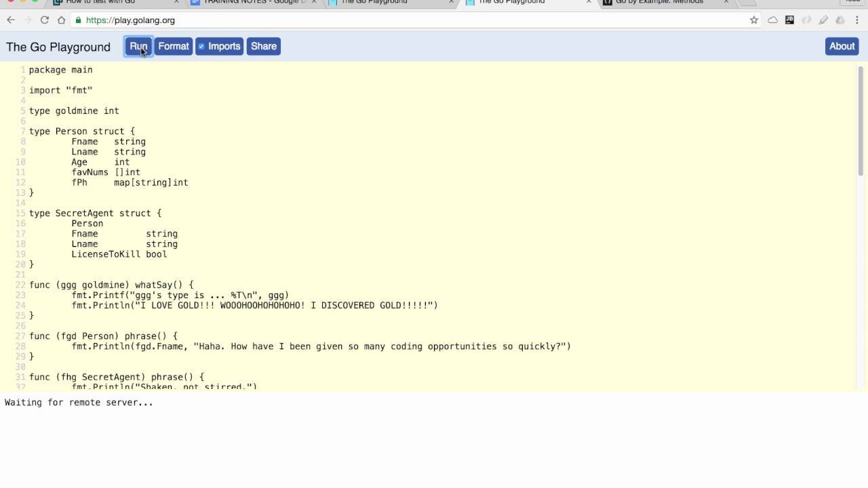This screenshot has height=488, width=868.
Task: Click the 'LicenseToKill bool' field line
Action: 119,254
